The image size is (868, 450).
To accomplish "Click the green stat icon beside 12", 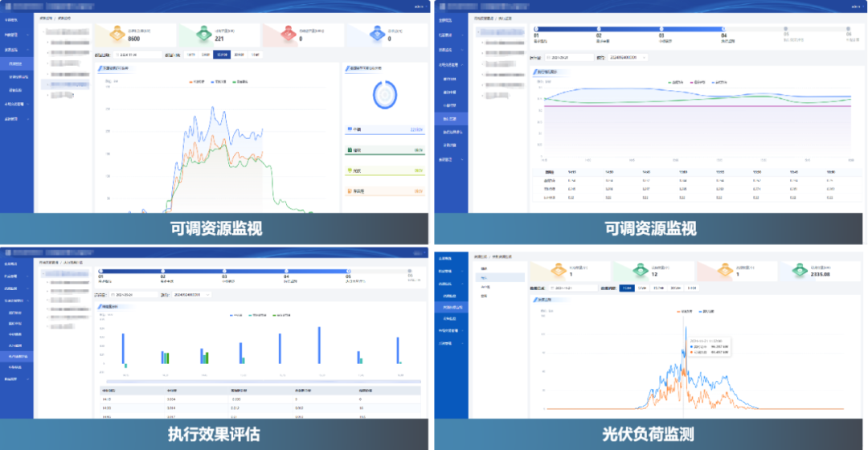I will 641,271.
